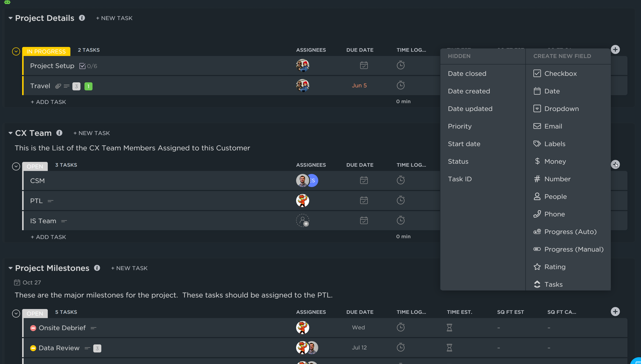Click hourglass time estimate for Onsite Debrief
This screenshot has width=641, height=364.
click(x=449, y=327)
